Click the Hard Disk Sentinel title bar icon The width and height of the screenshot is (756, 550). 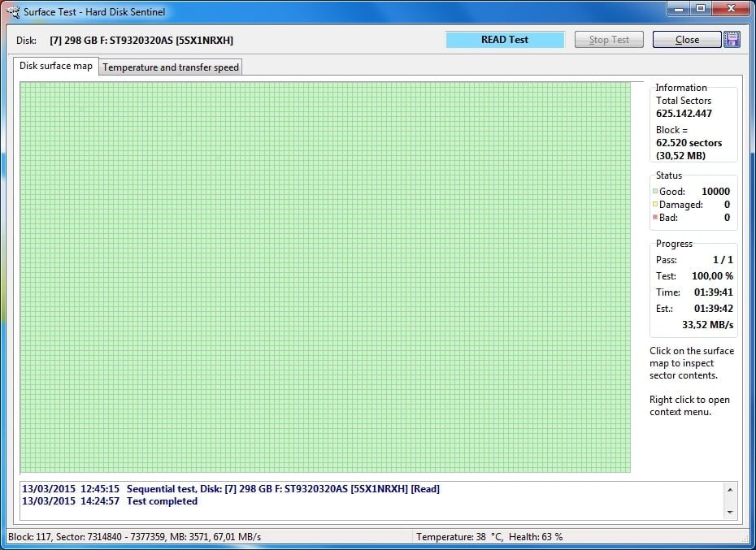tap(13, 11)
